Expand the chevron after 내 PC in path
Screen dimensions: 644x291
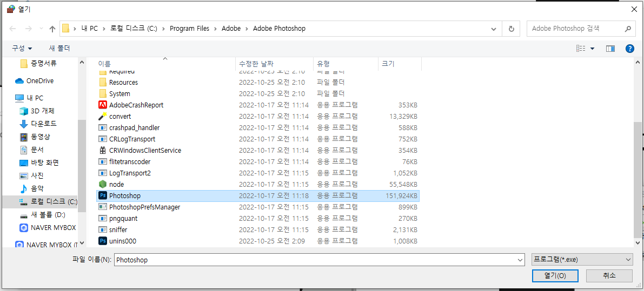click(x=103, y=29)
